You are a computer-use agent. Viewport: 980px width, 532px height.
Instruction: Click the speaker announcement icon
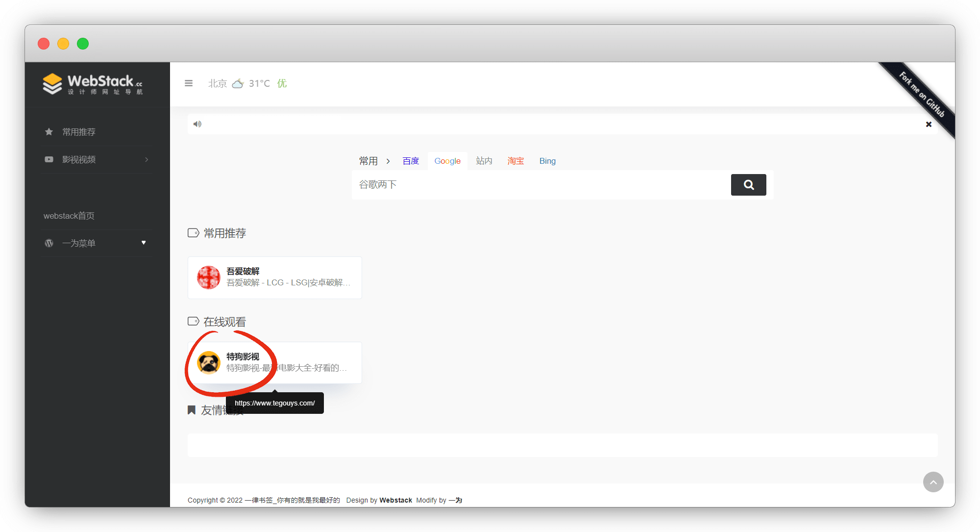[x=197, y=124]
